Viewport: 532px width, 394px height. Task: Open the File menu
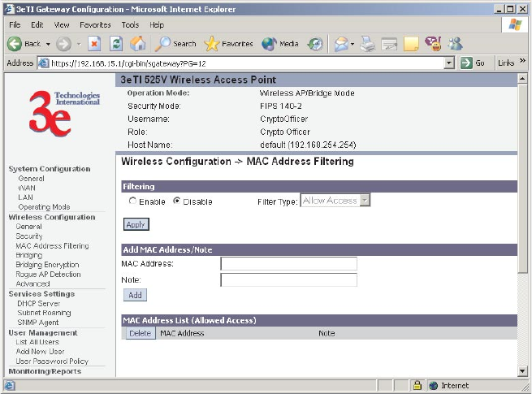pos(15,24)
